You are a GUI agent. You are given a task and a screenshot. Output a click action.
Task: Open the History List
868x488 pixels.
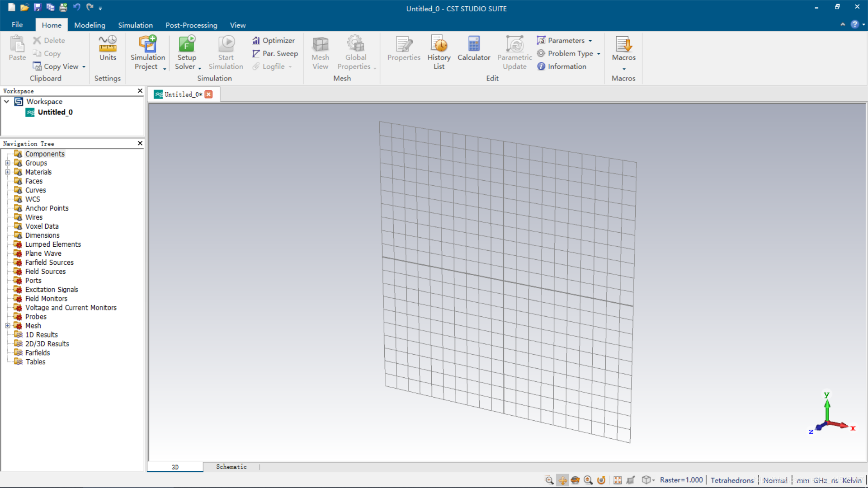click(439, 52)
